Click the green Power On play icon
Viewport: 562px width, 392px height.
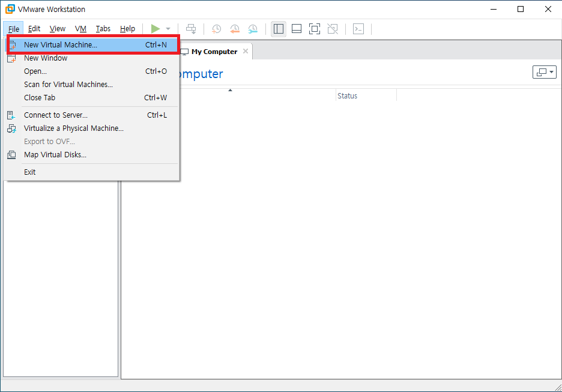point(155,29)
